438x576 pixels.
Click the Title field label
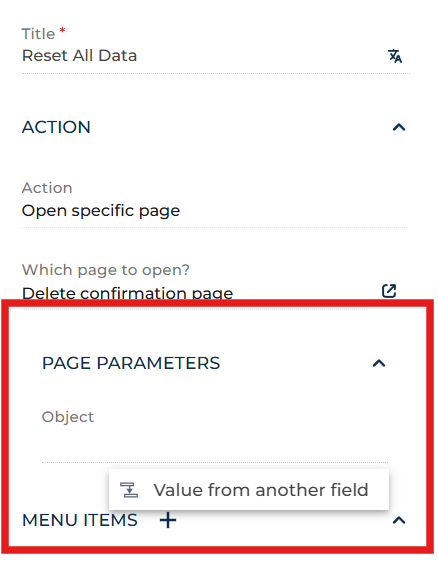click(38, 34)
